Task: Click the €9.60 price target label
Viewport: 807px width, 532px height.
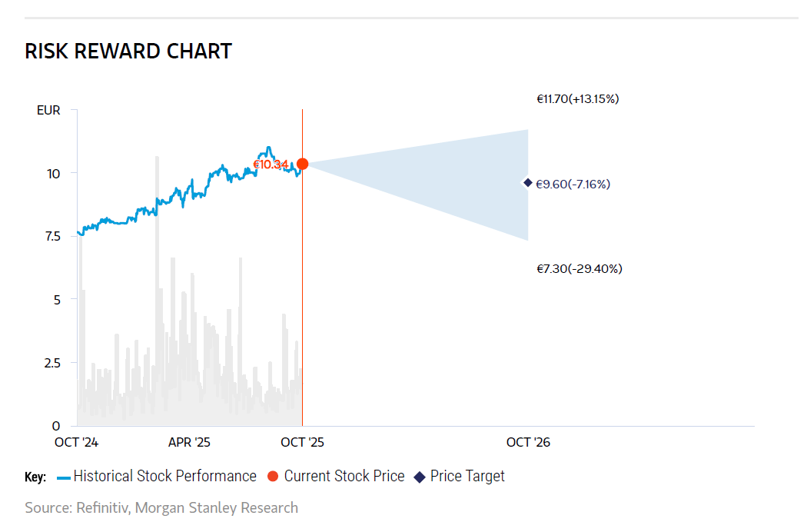Action: pyautogui.click(x=573, y=185)
